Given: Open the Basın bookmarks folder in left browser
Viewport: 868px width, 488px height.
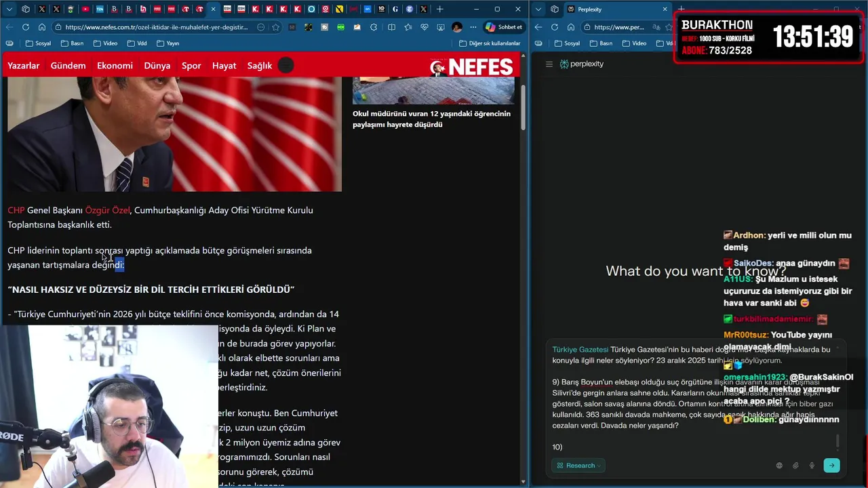Looking at the screenshot, I should tap(72, 43).
